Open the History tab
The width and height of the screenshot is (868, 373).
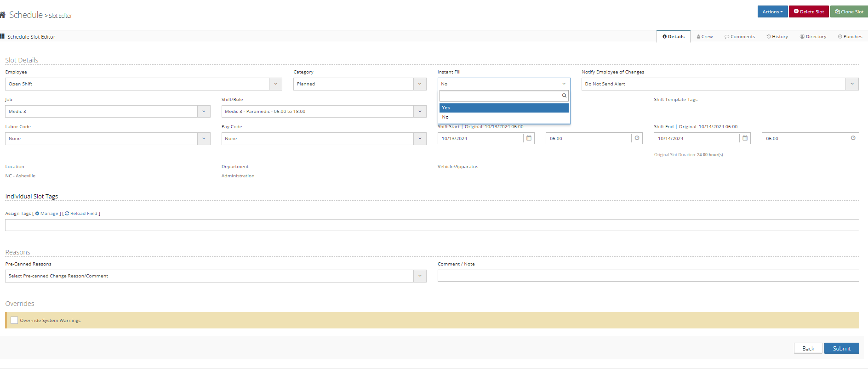(x=777, y=37)
